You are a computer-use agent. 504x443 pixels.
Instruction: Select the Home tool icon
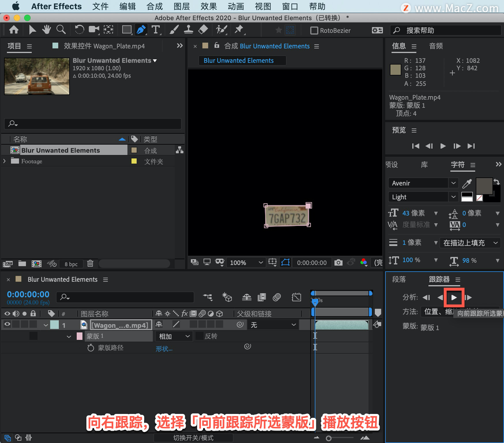(x=14, y=30)
